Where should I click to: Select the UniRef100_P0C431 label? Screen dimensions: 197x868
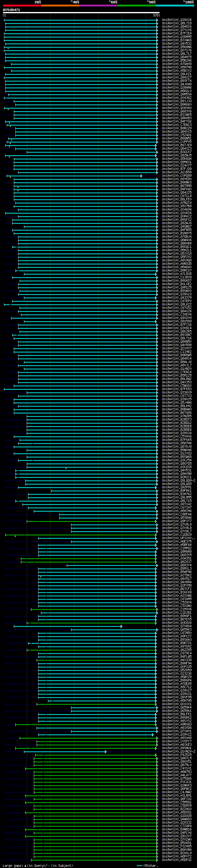(x=177, y=782)
